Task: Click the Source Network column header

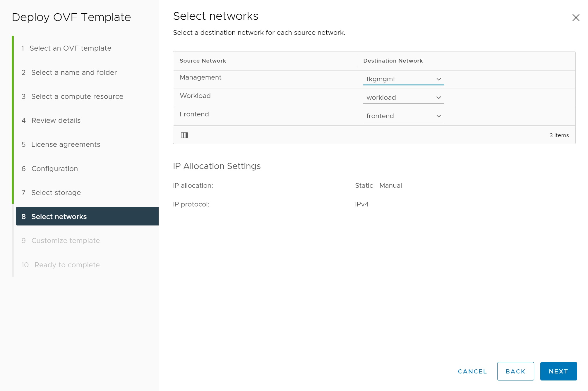Action: pyautogui.click(x=203, y=61)
